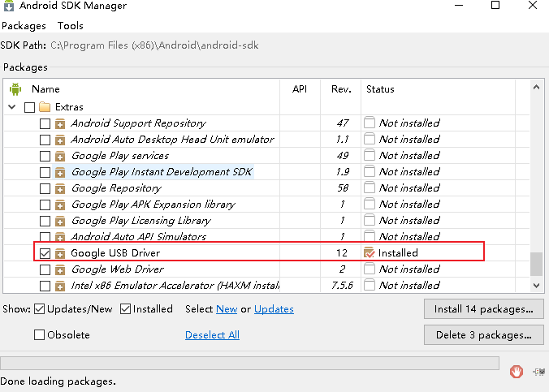This screenshot has height=392, width=549.
Task: Check Google Repository checkbox
Action: coord(45,188)
